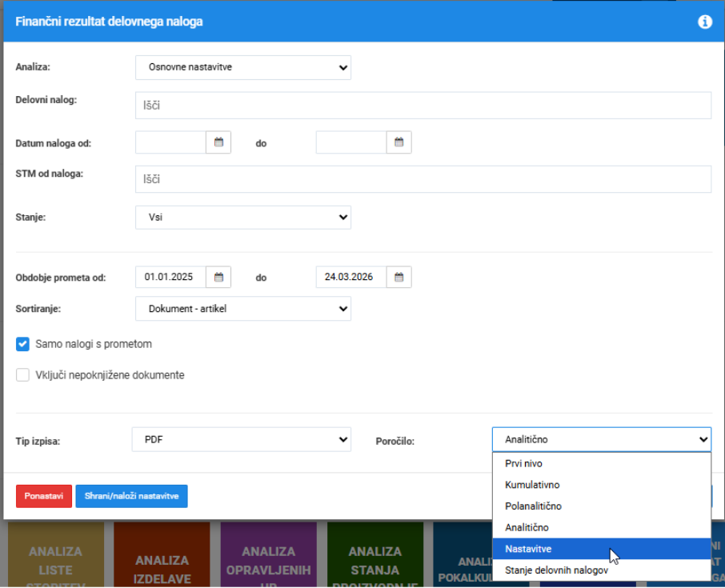Open Analiza liste background tile

(x=55, y=554)
